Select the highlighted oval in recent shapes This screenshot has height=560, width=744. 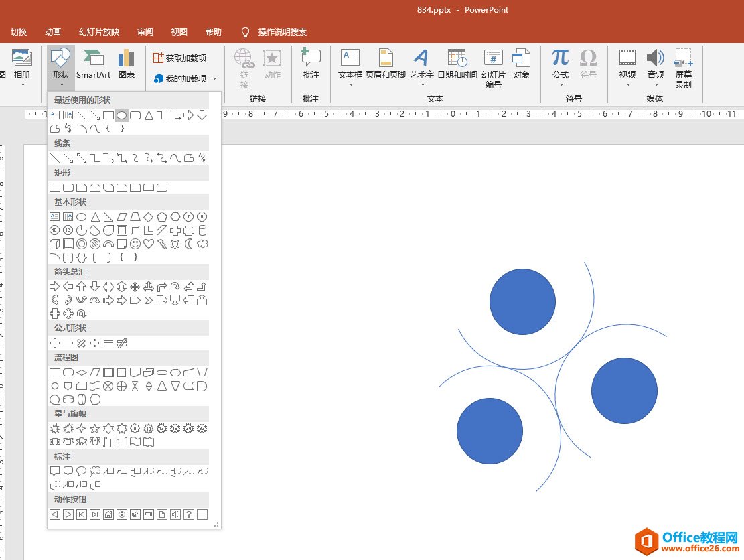click(x=122, y=115)
